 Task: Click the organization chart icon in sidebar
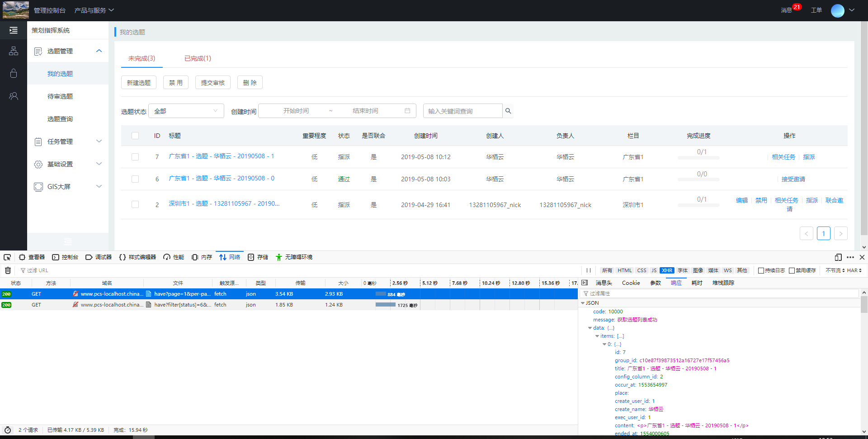(14, 51)
